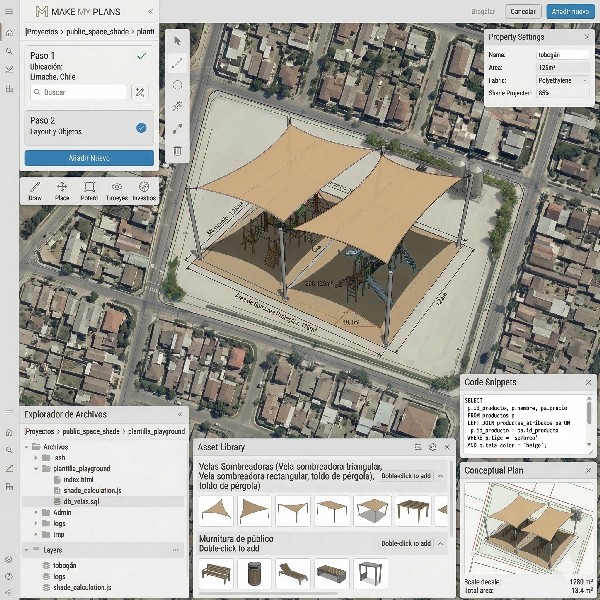
Task: Select second triangular shade sail thumbnail
Action: tap(254, 510)
